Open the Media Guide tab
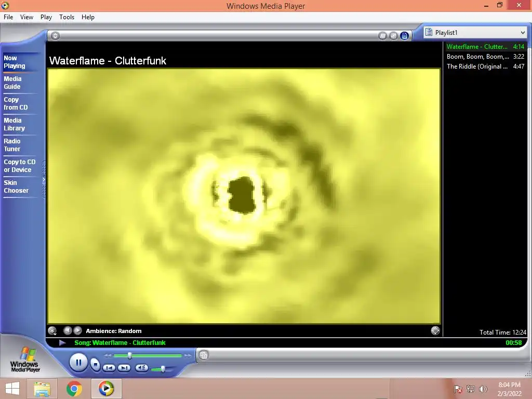532x399 pixels. pyautogui.click(x=19, y=83)
